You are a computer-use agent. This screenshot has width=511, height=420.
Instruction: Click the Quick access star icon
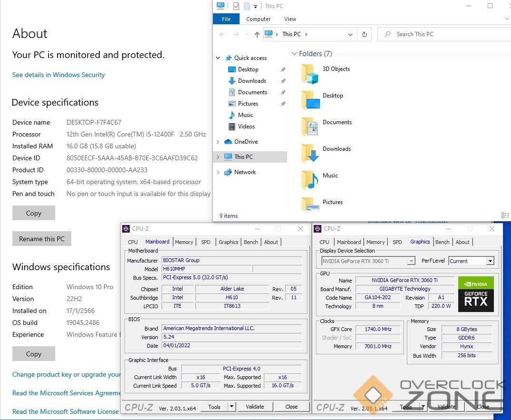(229, 58)
